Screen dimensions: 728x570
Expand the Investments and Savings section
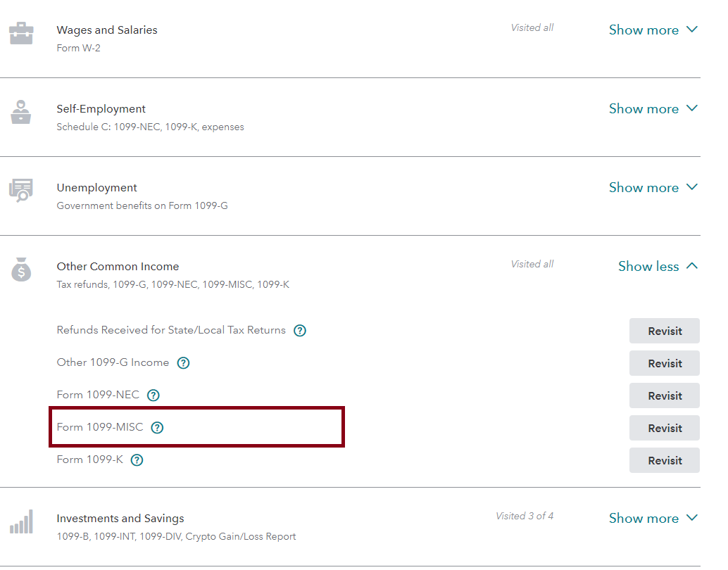[653, 518]
